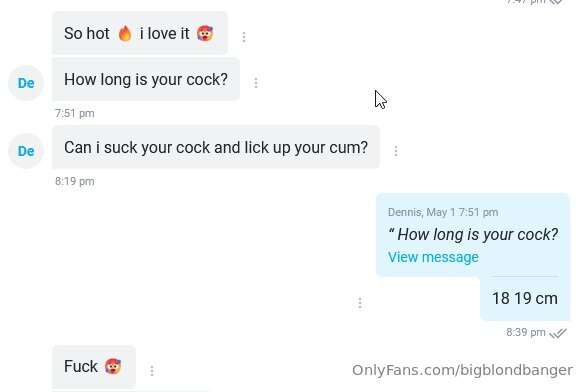Screen dimensions: 586x392
Task: Click the De avatar beside the 8:19 pm message
Action: pyautogui.click(x=26, y=151)
